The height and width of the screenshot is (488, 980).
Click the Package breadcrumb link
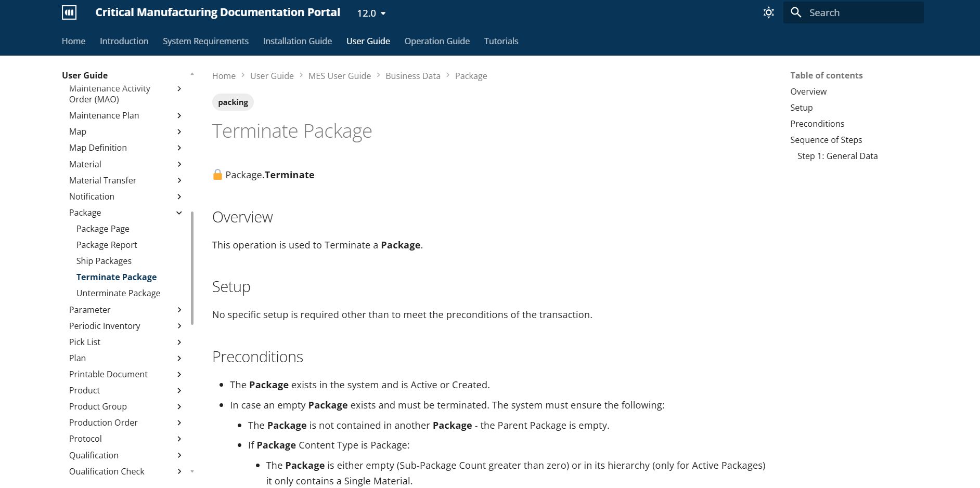coord(471,76)
